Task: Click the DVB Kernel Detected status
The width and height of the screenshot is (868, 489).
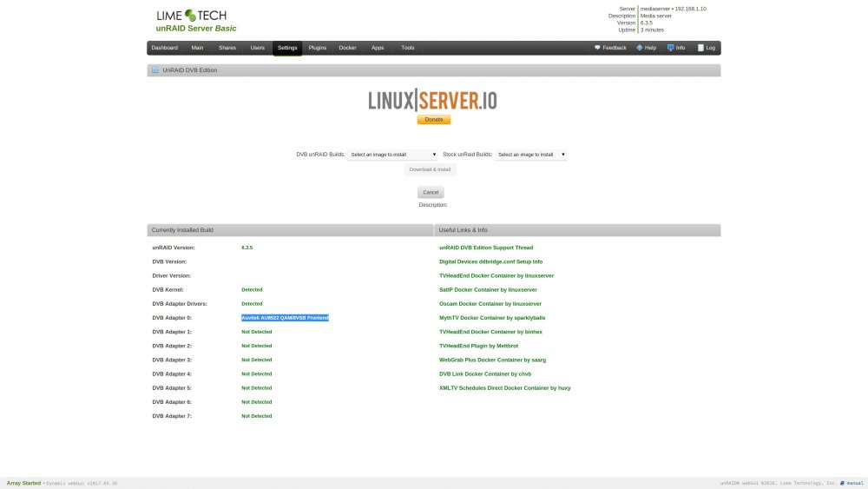Action: point(252,289)
